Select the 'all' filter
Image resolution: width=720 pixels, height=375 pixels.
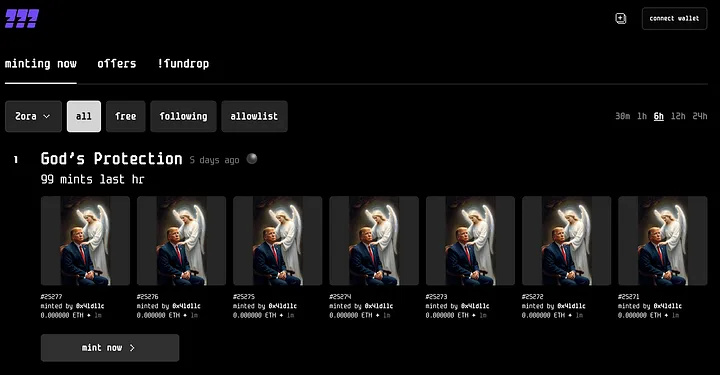coord(84,117)
